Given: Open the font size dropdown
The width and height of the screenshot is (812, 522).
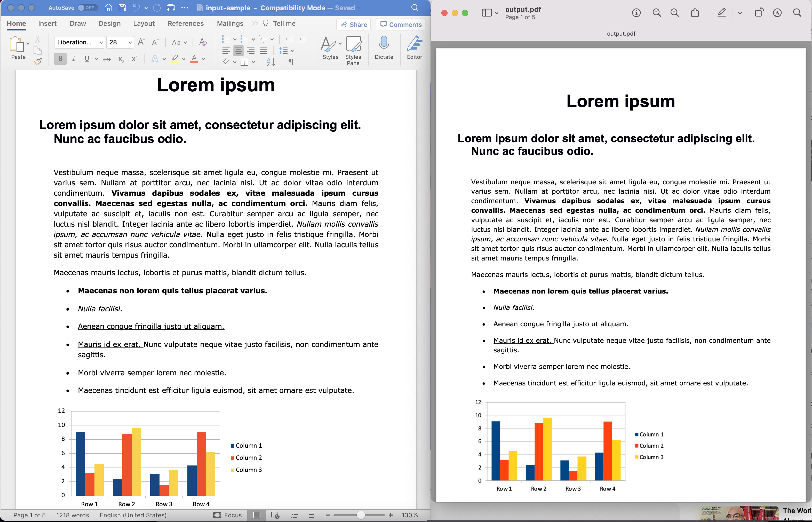Looking at the screenshot, I should click(x=130, y=42).
